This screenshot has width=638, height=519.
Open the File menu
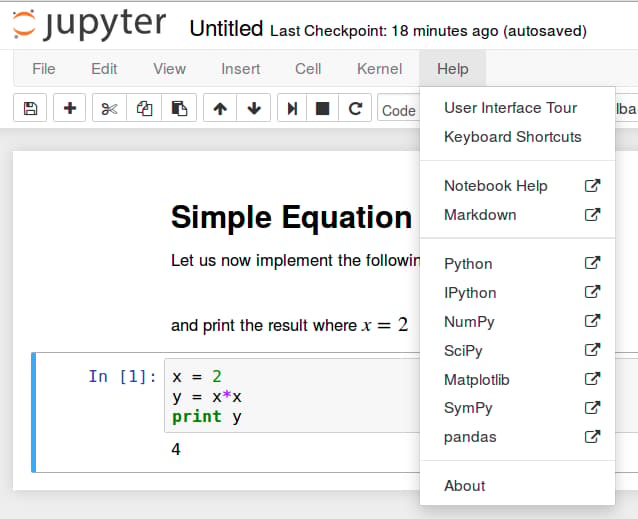pyautogui.click(x=44, y=69)
